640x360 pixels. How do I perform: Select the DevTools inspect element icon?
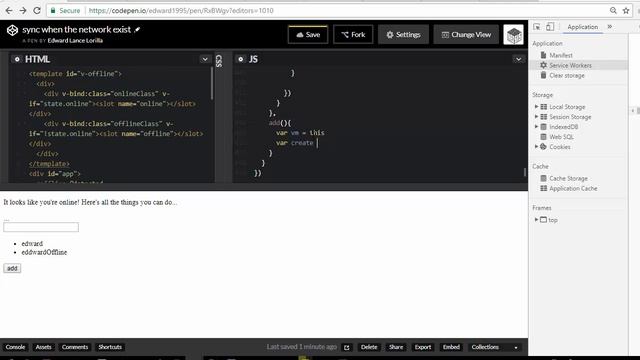pos(537,27)
